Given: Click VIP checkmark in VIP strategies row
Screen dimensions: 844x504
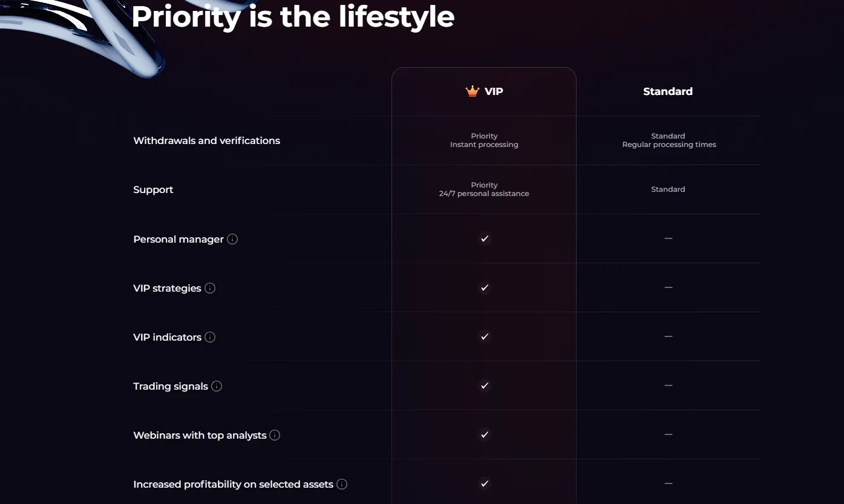Looking at the screenshot, I should (x=484, y=287).
